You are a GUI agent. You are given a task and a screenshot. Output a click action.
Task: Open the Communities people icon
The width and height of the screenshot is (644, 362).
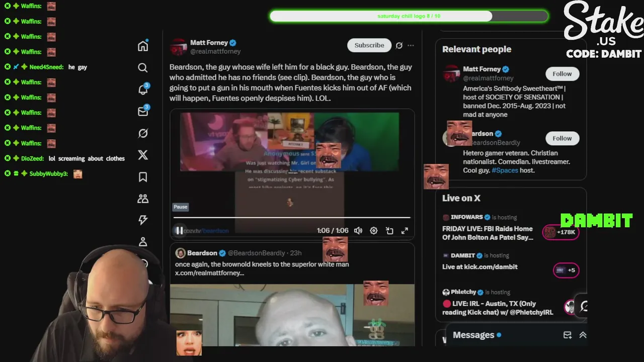(x=143, y=199)
